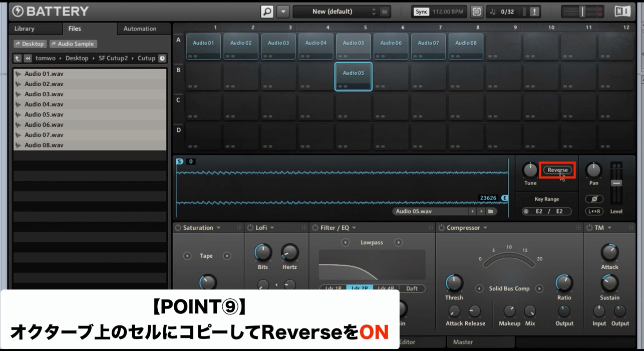Select the Ldr 2P filter mode

tap(360, 288)
